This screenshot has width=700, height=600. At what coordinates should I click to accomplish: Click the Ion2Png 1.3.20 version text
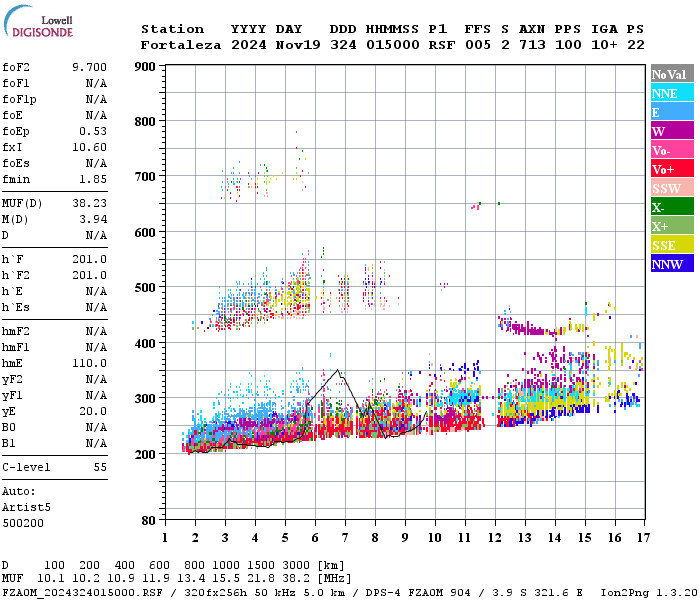click(x=649, y=592)
